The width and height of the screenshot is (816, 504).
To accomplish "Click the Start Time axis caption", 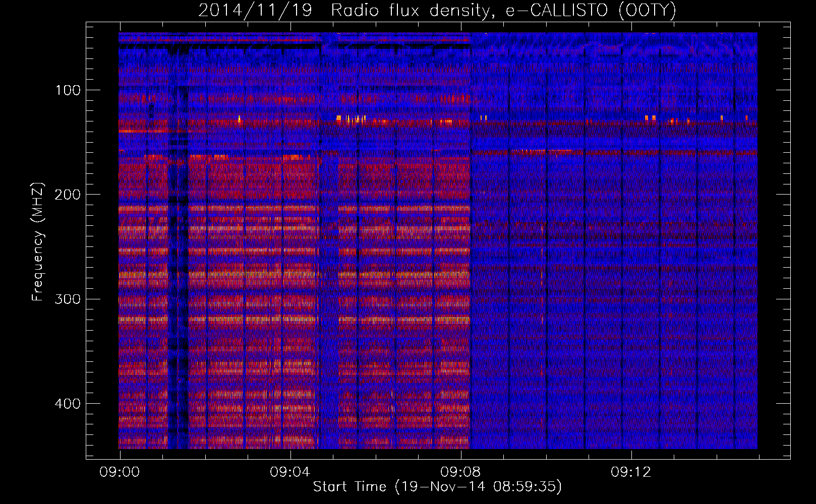I will [x=437, y=487].
